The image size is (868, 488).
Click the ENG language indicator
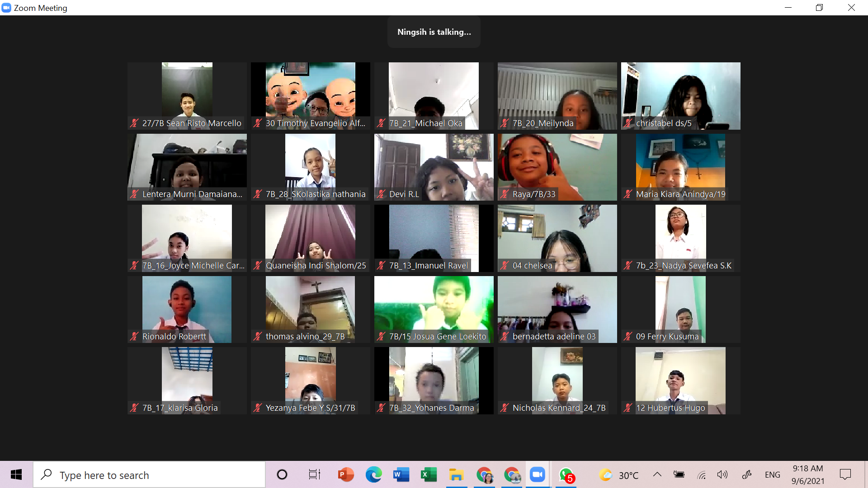(x=773, y=475)
